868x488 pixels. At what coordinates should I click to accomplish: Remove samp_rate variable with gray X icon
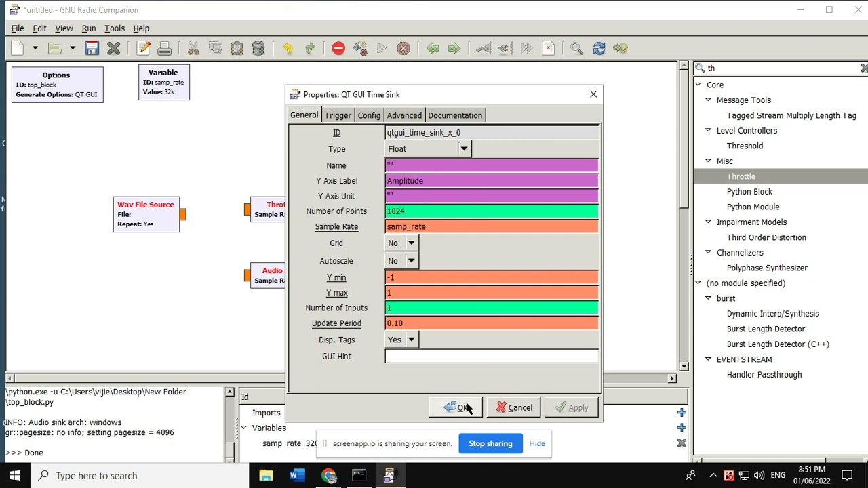click(682, 443)
